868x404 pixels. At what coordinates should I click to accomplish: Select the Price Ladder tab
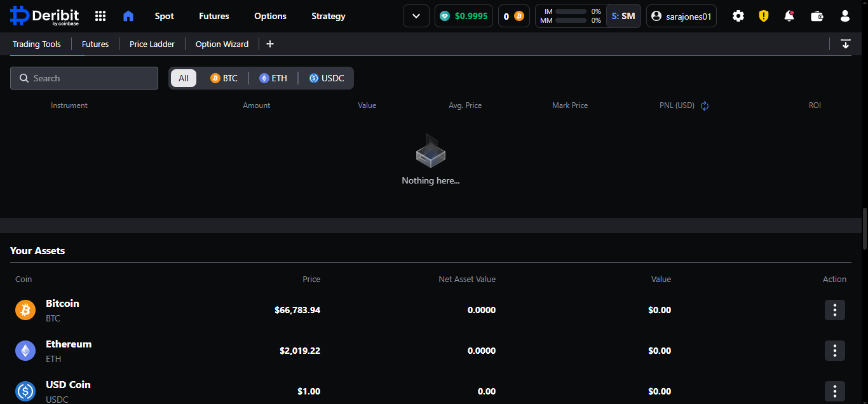coord(152,44)
